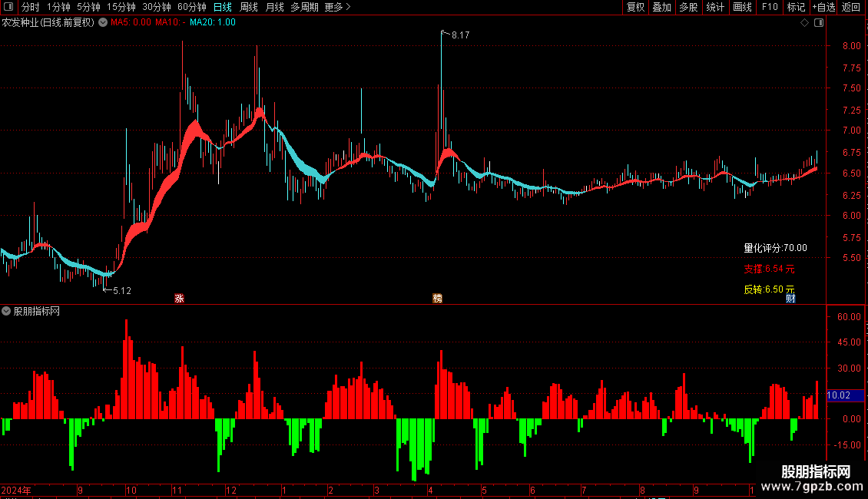Select the 月线 monthly tab
868x499 pixels.
(274, 7)
